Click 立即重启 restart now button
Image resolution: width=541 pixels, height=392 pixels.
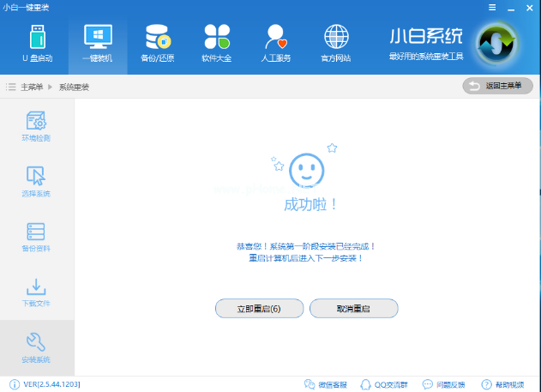(260, 309)
